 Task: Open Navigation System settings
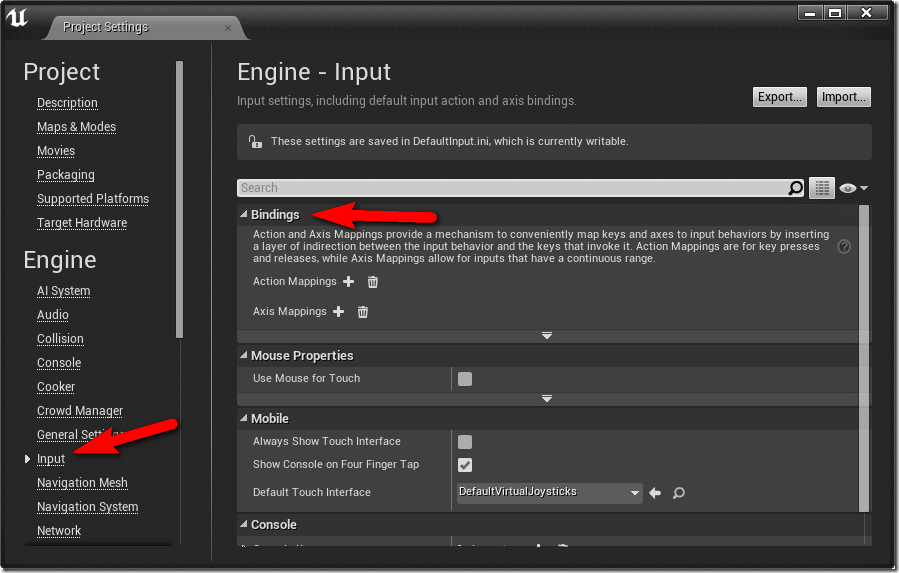(87, 507)
